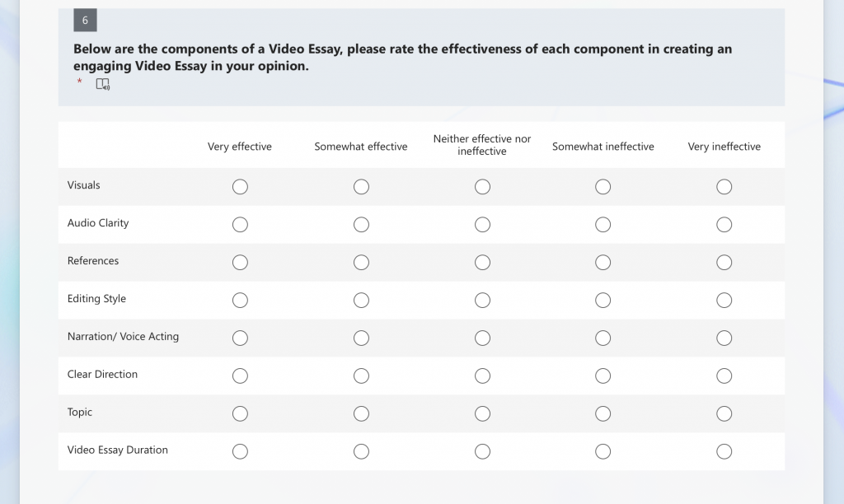Select Very ineffective for Topic
This screenshot has height=504, width=844.
(724, 413)
